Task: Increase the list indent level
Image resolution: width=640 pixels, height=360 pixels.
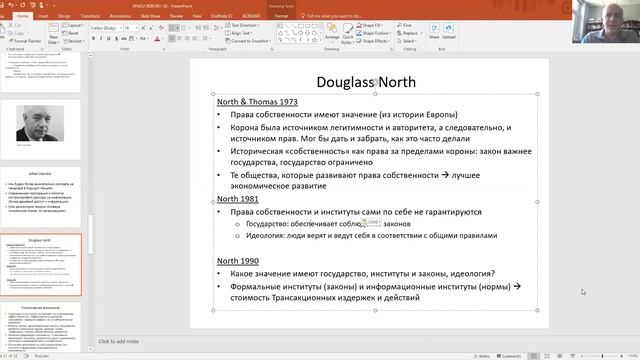Action: click(206, 28)
